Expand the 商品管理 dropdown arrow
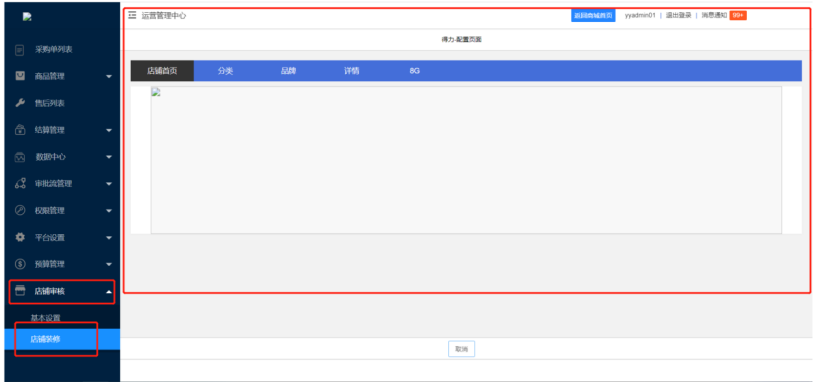Viewport: 830px width, 382px height. (x=109, y=77)
